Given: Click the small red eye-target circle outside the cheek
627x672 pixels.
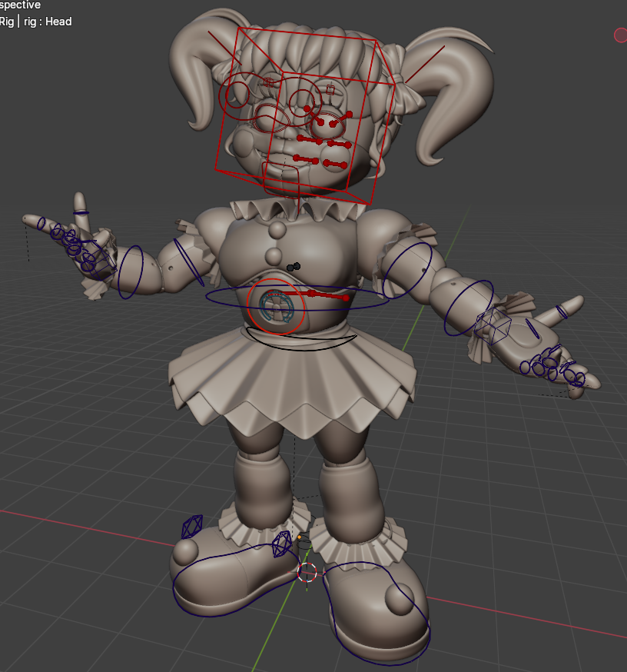Looking at the screenshot, I should tap(237, 95).
